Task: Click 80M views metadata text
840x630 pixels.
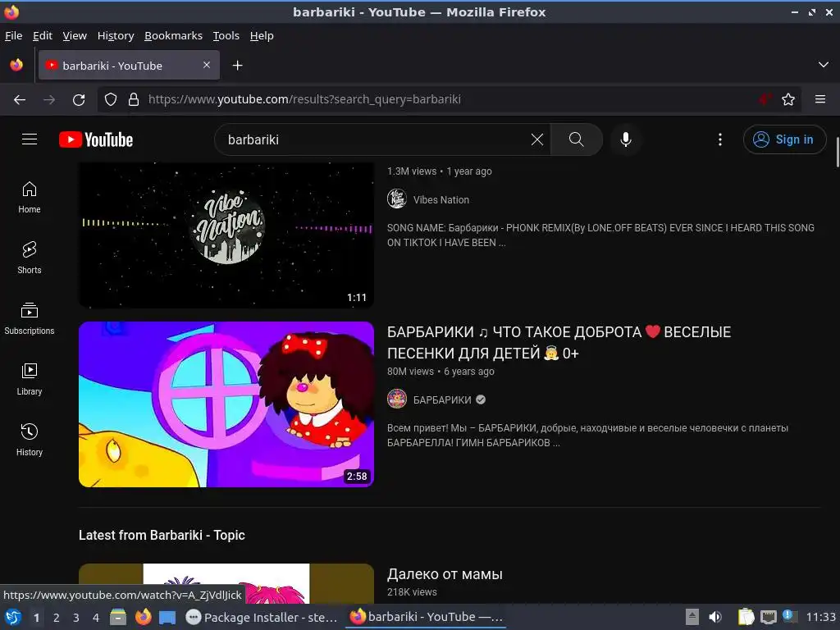Action: click(x=410, y=372)
